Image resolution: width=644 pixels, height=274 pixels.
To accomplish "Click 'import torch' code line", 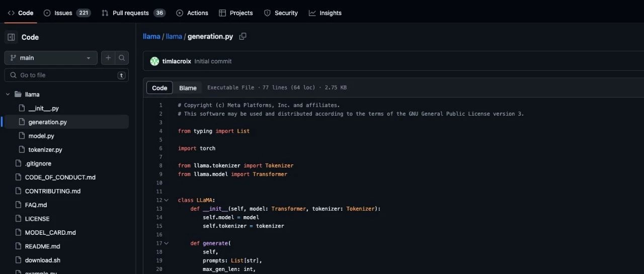I will pyautogui.click(x=196, y=148).
